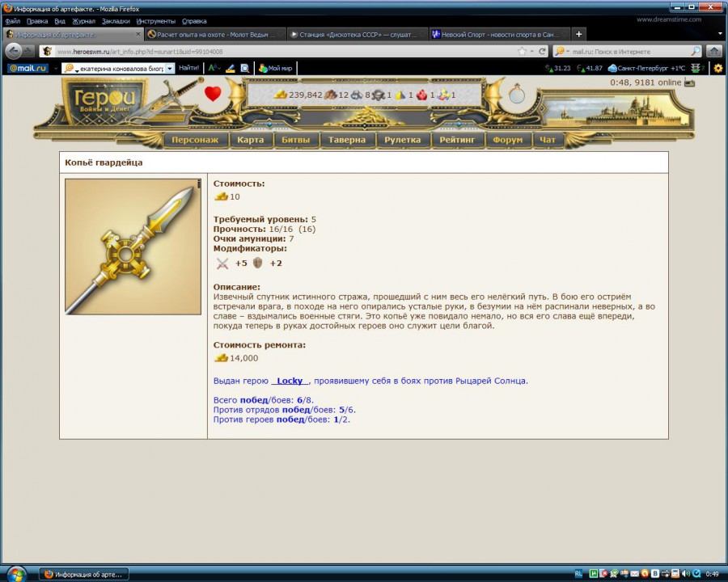Switch to the Невский Спорт tab
This screenshot has height=582, width=728.
(x=493, y=35)
